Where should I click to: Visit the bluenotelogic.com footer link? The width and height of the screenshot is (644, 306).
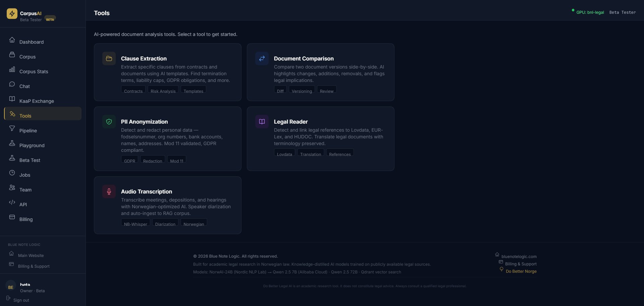click(x=519, y=256)
